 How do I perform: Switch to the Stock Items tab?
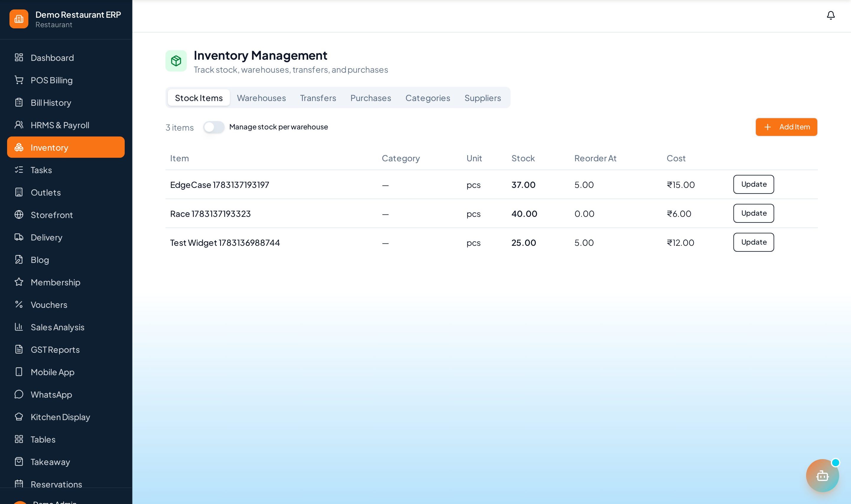click(199, 98)
